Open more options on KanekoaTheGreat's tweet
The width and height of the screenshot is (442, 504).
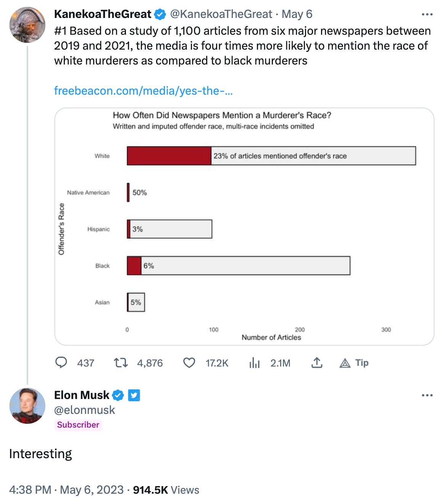[427, 15]
